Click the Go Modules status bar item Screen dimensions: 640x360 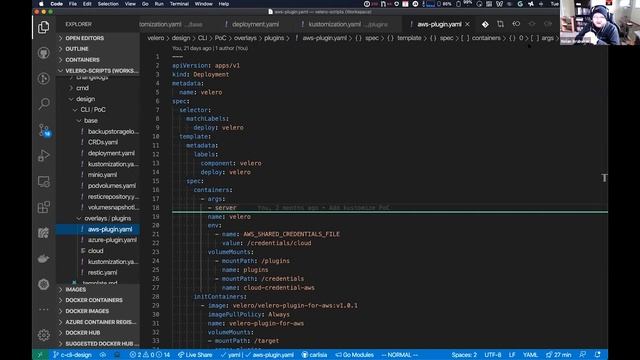tap(354, 355)
